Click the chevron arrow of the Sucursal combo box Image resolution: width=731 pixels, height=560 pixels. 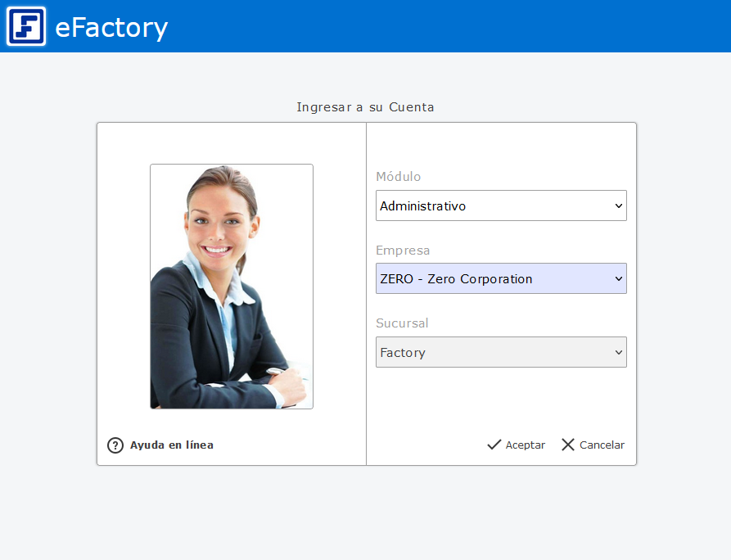point(618,353)
